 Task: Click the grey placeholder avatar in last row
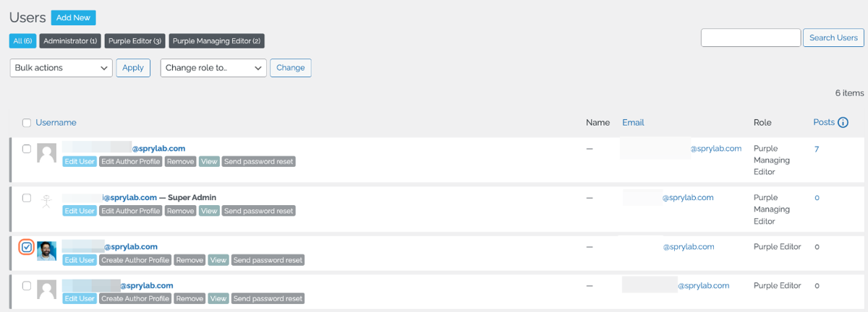(47, 290)
